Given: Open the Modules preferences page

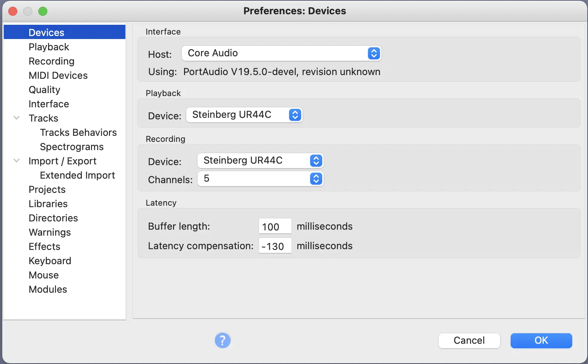Looking at the screenshot, I should (48, 289).
